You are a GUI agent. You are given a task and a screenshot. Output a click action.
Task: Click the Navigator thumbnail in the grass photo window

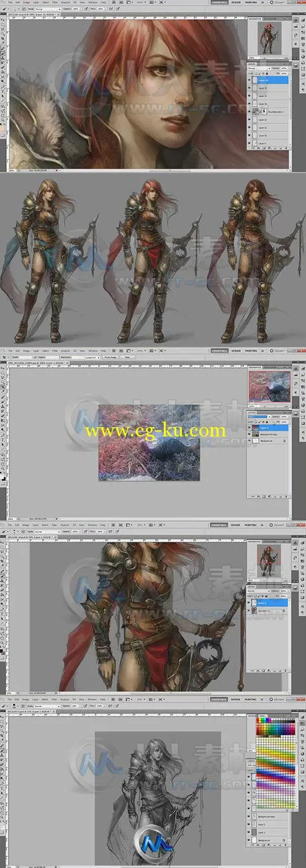pyautogui.click(x=269, y=386)
